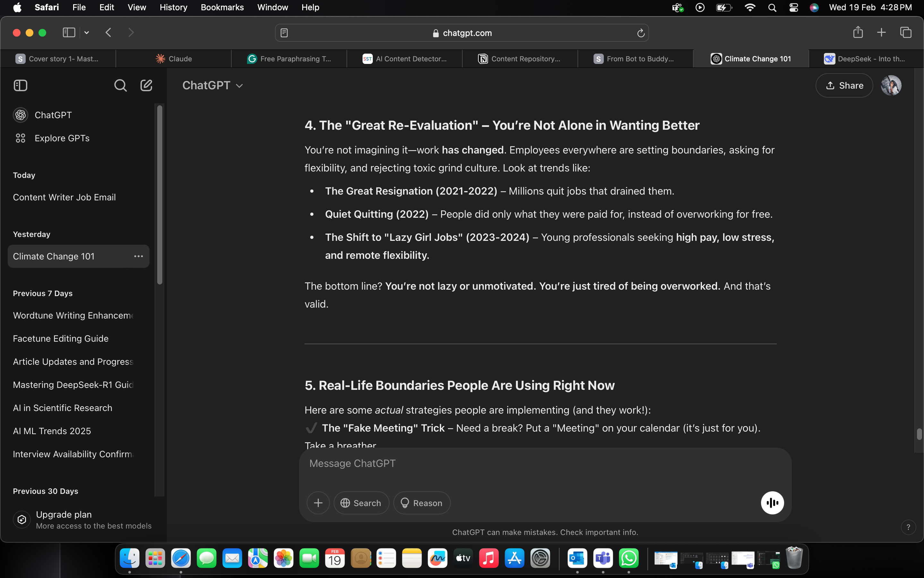Open the File menu
924x578 pixels.
[79, 8]
